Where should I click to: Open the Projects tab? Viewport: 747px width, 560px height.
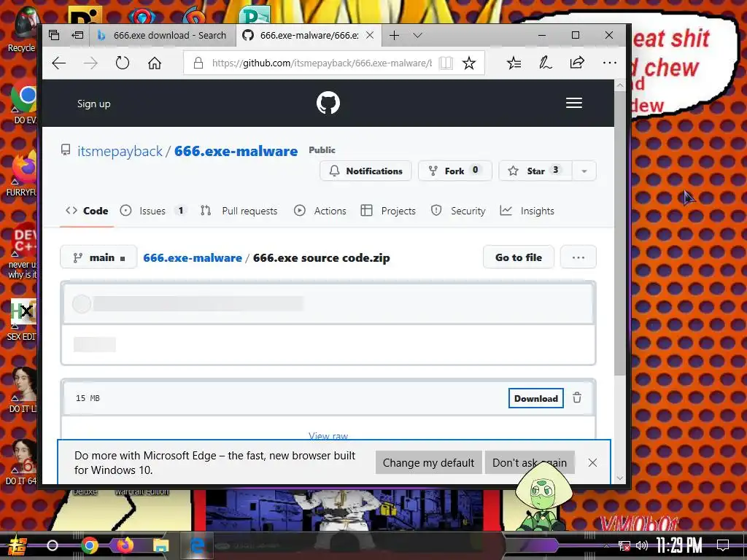[388, 211]
